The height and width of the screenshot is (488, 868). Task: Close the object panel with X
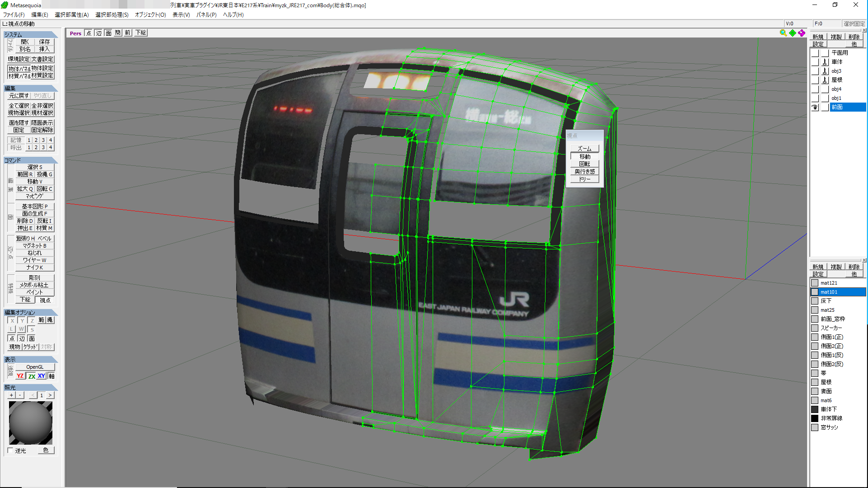pos(864,30)
